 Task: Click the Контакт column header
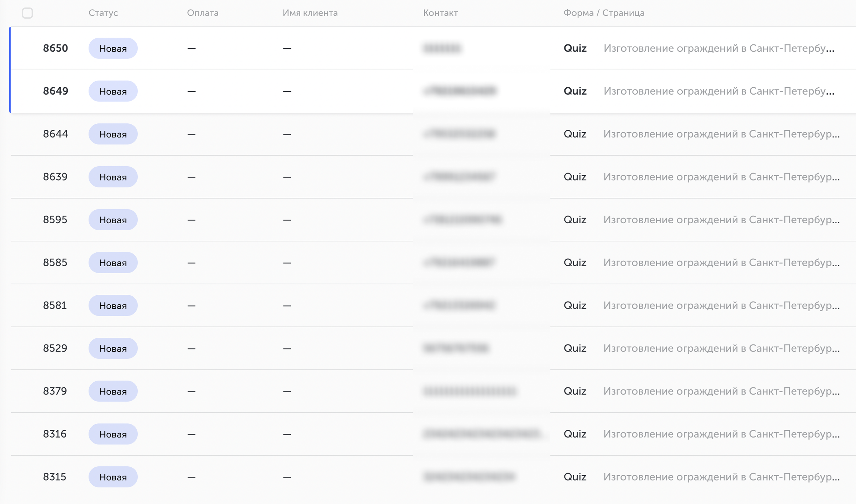(x=440, y=13)
